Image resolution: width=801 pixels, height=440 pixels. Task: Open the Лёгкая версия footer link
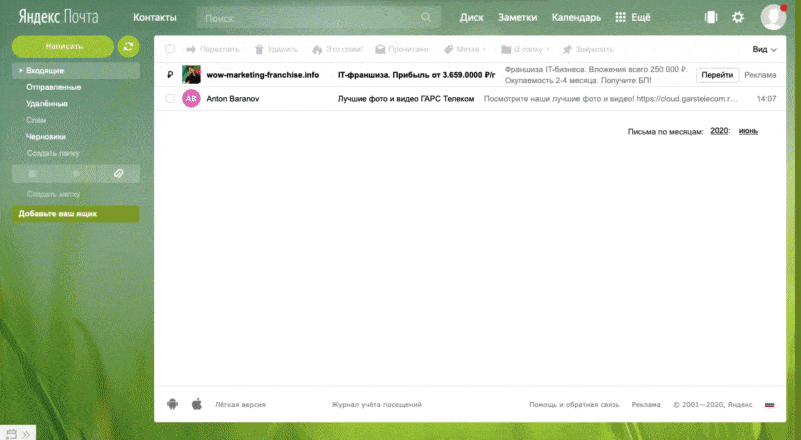point(240,405)
